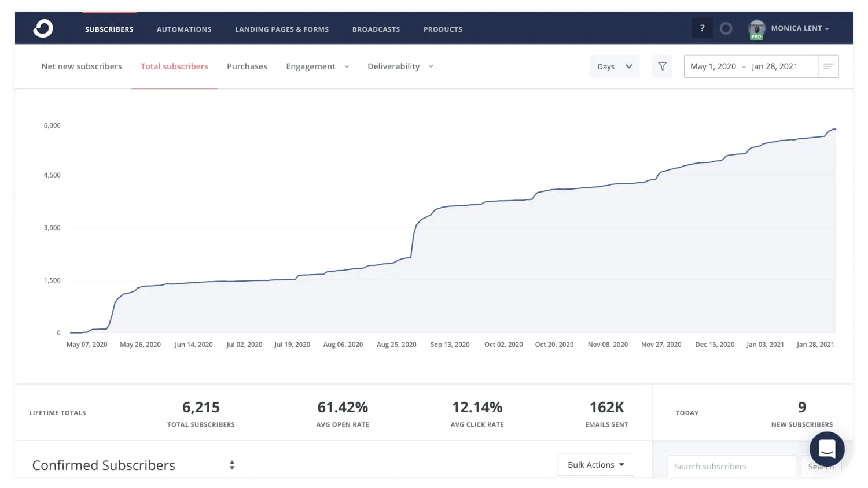The image size is (868, 488).
Task: Expand the Engagement chevron
Action: pyautogui.click(x=347, y=66)
